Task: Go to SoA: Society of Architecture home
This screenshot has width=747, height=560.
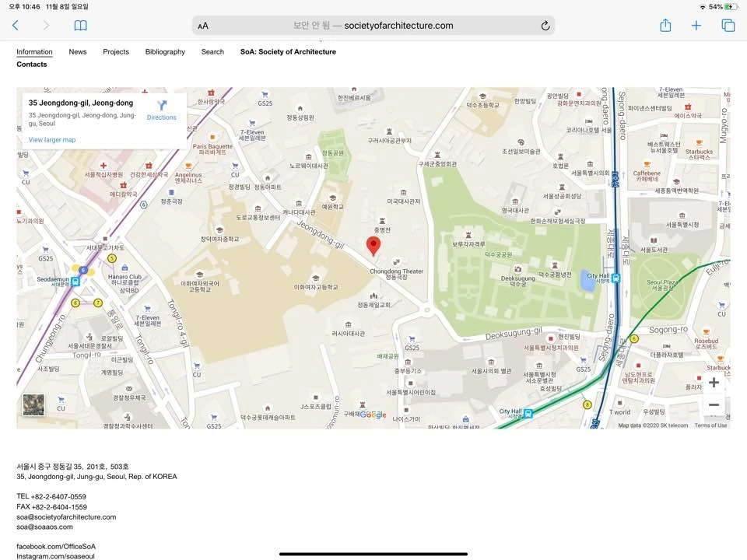Action: [288, 51]
